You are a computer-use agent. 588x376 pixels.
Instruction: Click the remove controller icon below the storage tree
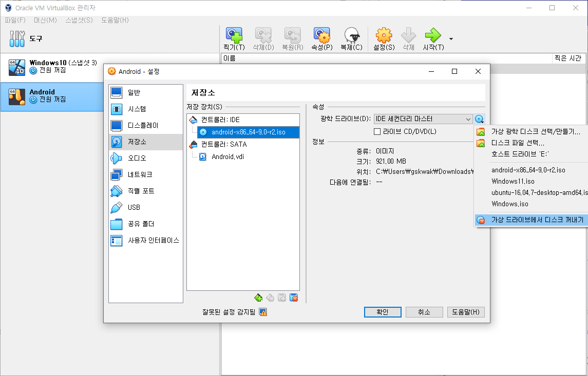(270, 298)
